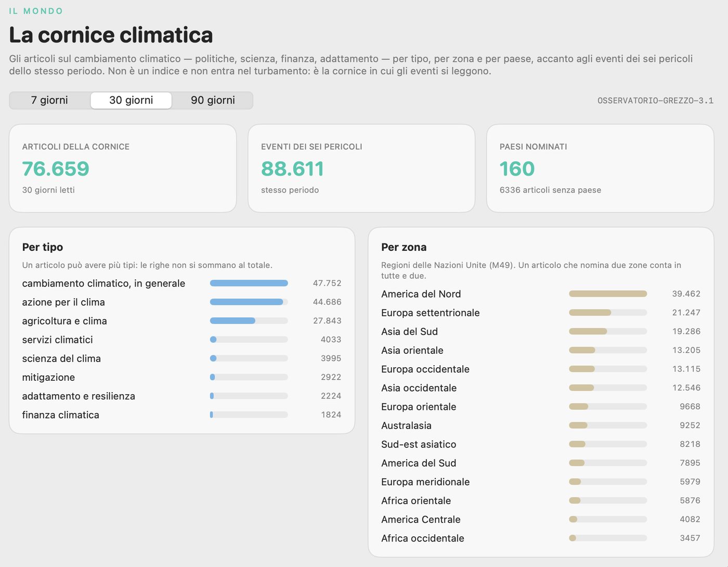Click the 76.659 articles figure
Screen dimensions: 728x567
pos(56,169)
